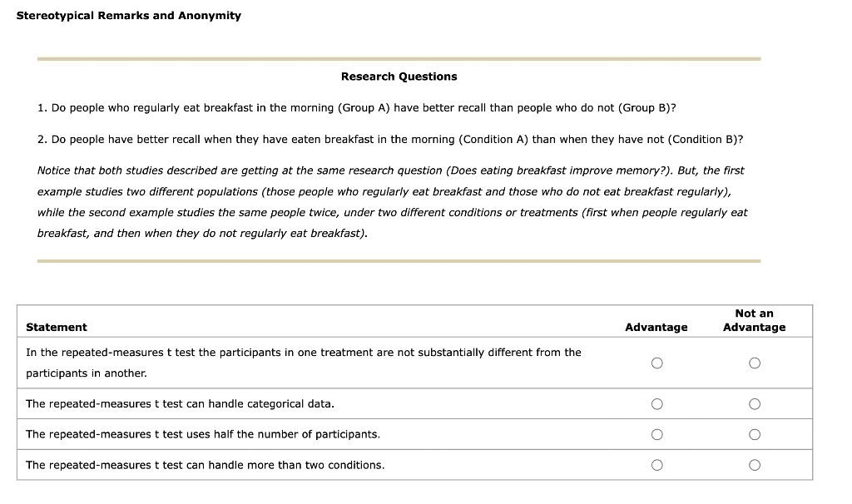Select Advantage for more than two conditions statement
The width and height of the screenshot is (852, 504).
click(656, 464)
